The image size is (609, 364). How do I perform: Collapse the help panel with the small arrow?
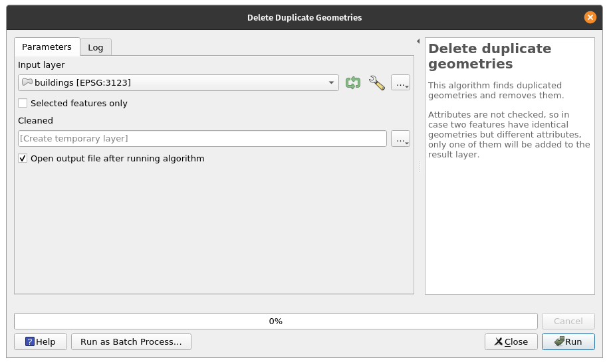(x=418, y=41)
